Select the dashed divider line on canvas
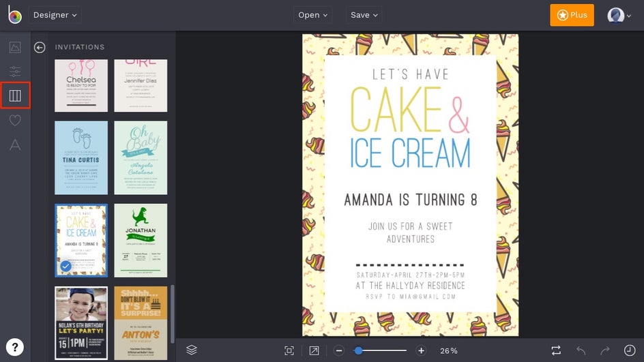Screen dimensions: 644x362 click(x=410, y=265)
